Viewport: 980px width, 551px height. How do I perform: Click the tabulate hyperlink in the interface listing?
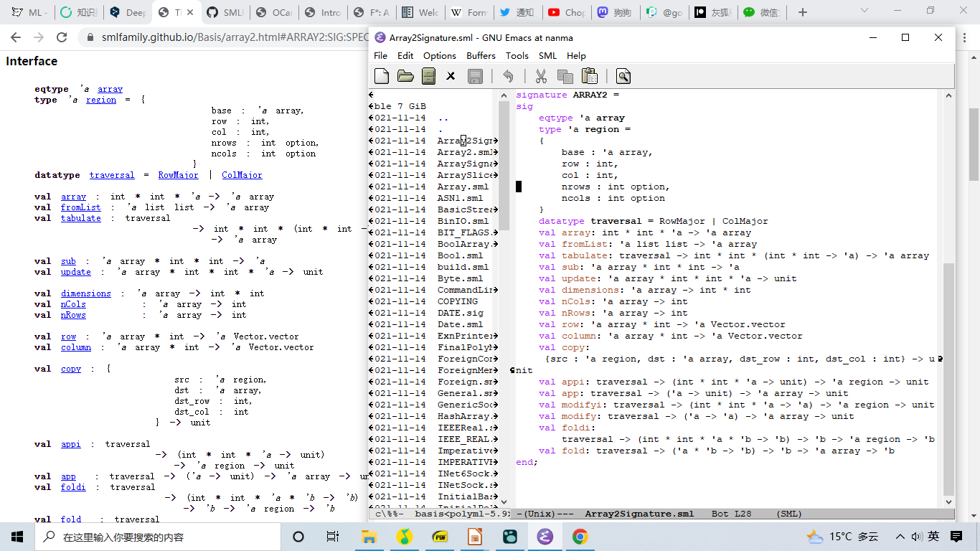coord(80,218)
